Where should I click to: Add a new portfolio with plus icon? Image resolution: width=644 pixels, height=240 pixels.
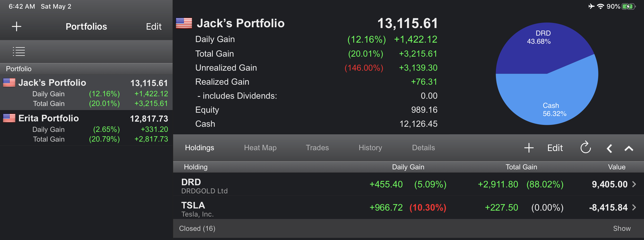click(16, 26)
